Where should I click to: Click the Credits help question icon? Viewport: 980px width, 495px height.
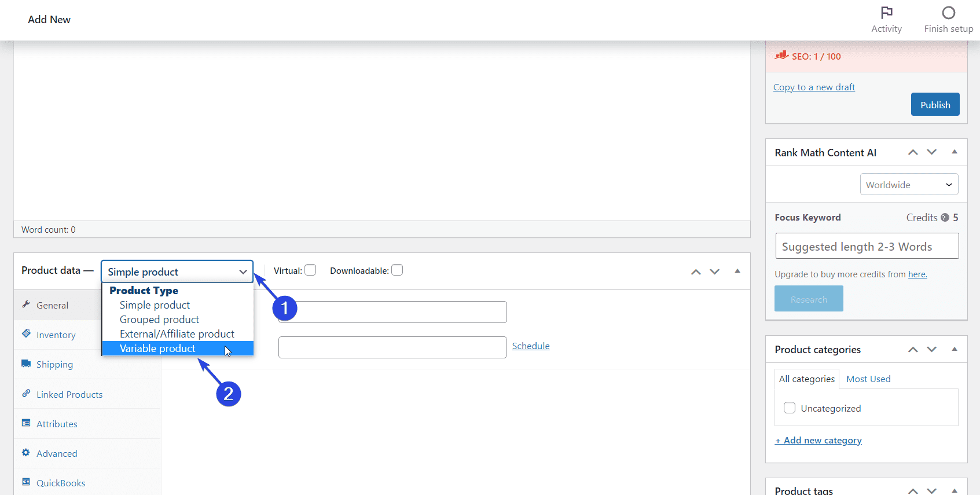tap(945, 218)
